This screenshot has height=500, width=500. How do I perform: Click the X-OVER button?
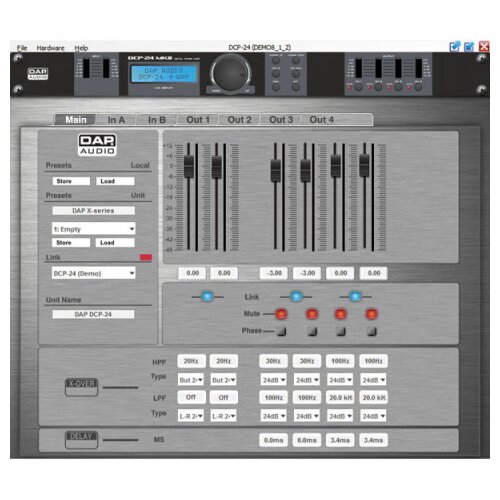coord(81,387)
